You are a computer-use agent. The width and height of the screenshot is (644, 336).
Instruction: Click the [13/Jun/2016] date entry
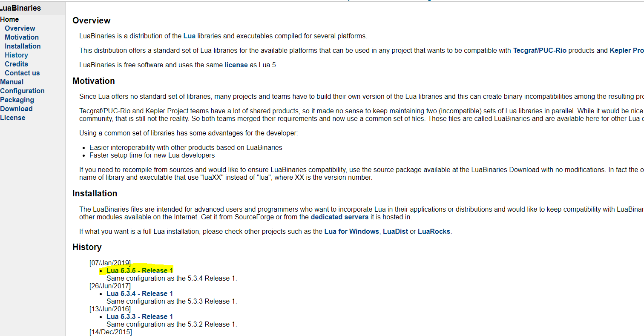point(110,309)
